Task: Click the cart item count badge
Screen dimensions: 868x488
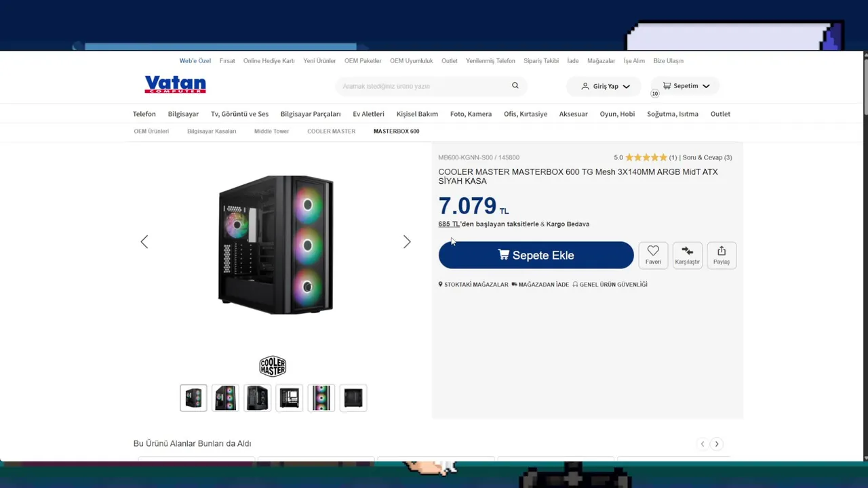Action: (654, 94)
